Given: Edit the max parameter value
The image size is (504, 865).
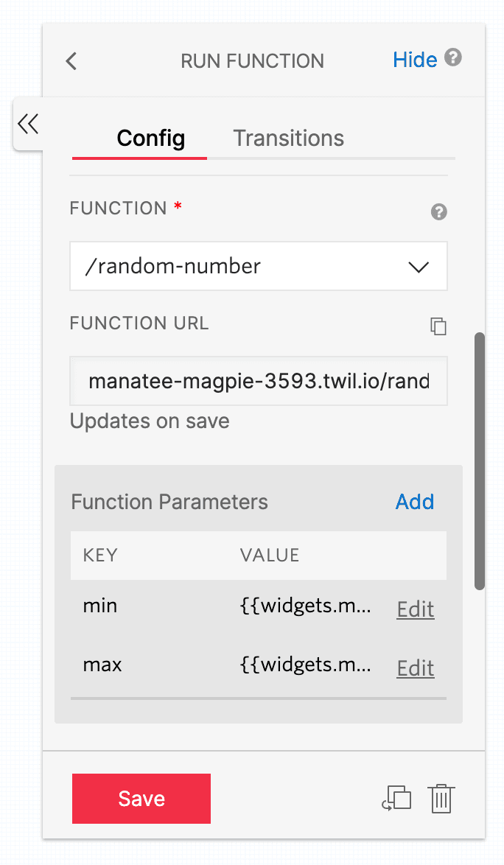Looking at the screenshot, I should tap(415, 668).
